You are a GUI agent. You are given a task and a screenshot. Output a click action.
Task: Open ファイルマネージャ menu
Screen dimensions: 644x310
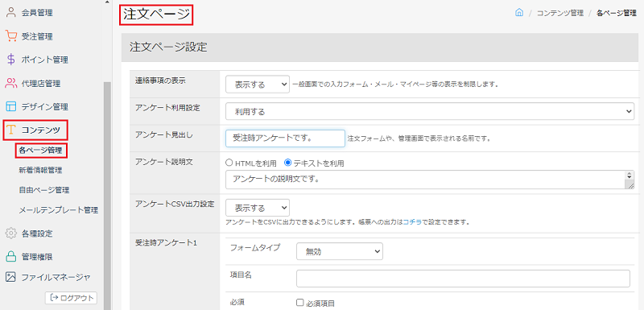coord(56,277)
